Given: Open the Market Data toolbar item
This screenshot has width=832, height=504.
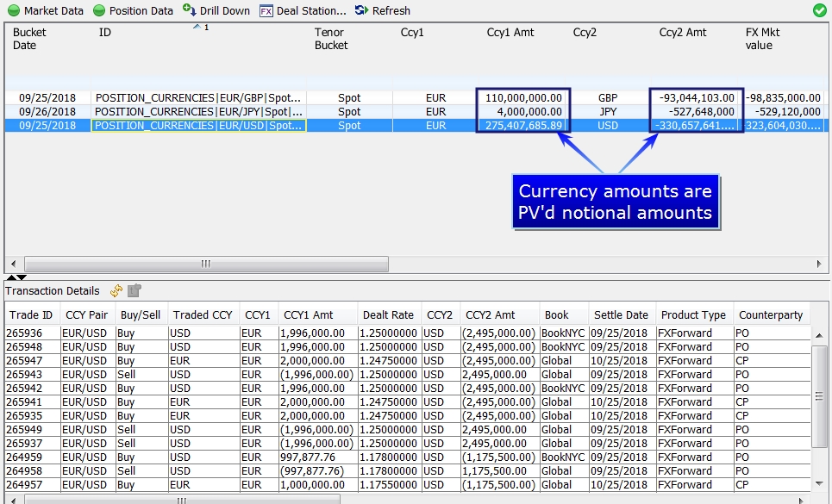Looking at the screenshot, I should click(x=46, y=10).
